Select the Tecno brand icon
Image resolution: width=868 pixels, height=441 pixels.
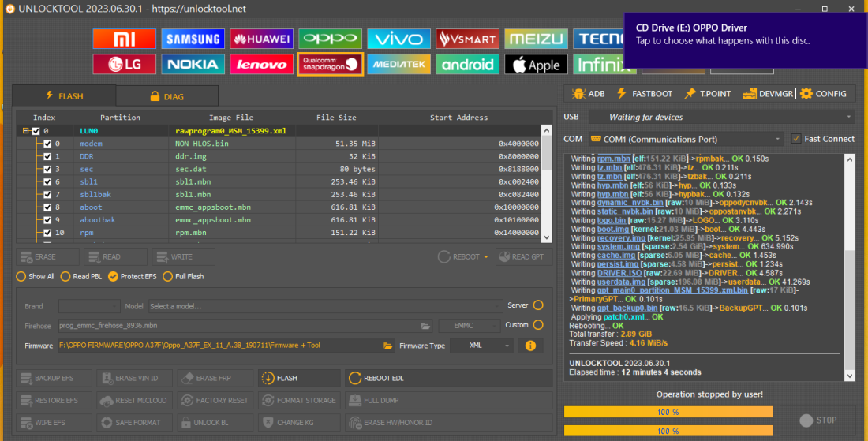click(599, 39)
